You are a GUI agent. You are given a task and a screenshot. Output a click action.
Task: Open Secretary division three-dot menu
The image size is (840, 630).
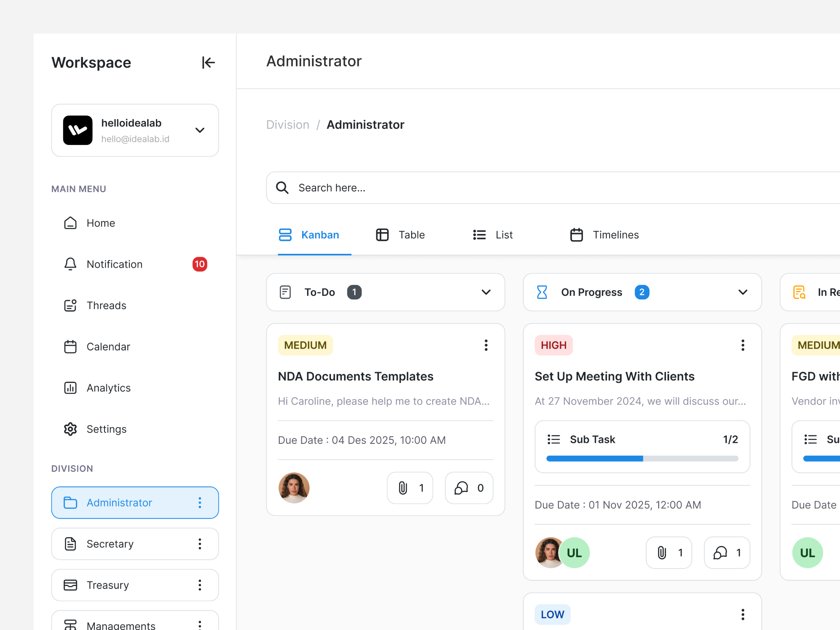point(200,544)
